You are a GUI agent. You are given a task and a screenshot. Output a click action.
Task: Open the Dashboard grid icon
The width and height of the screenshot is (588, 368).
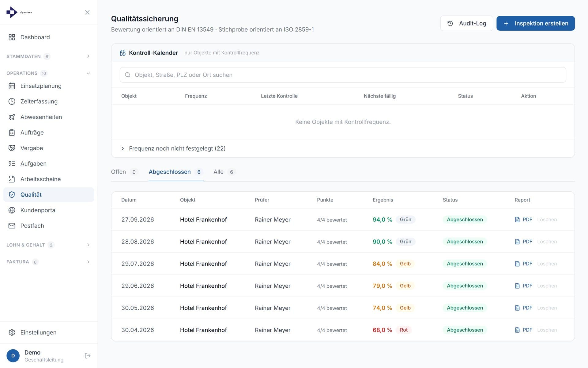(12, 37)
